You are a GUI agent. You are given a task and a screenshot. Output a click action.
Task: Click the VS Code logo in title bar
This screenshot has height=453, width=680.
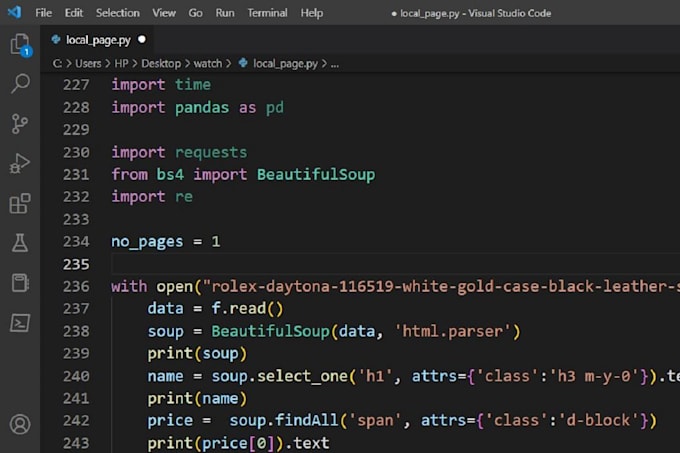(14, 13)
